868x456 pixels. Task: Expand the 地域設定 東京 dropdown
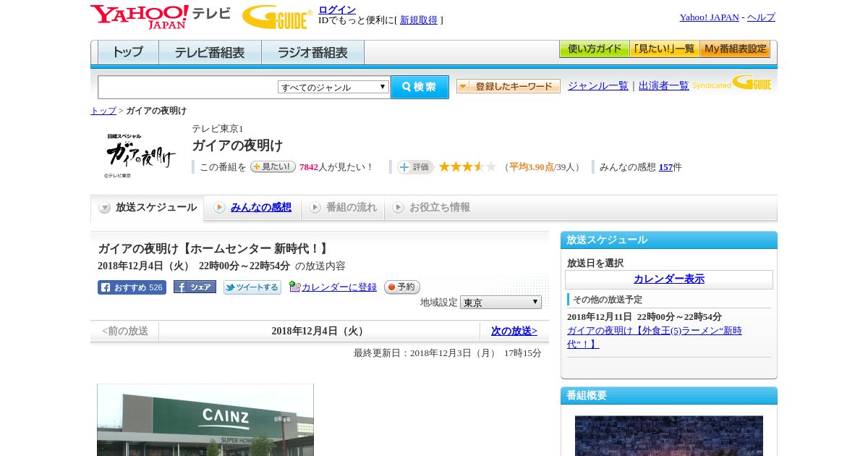(501, 303)
